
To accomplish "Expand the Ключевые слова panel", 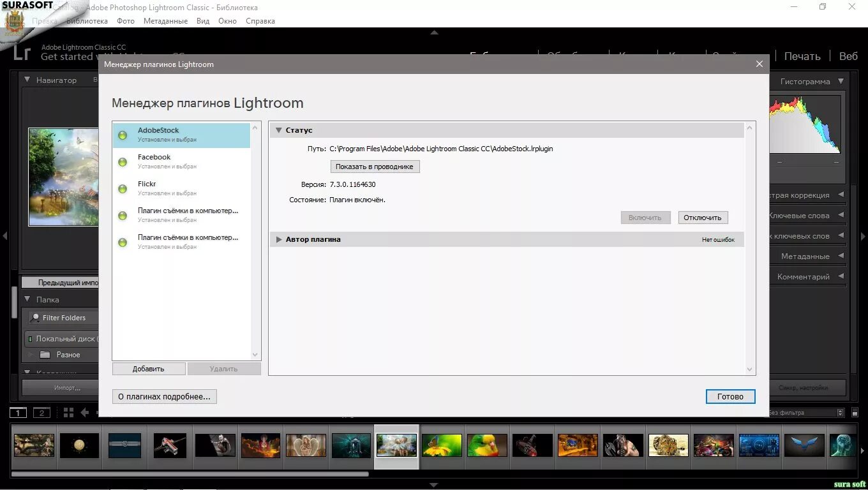I will point(841,216).
